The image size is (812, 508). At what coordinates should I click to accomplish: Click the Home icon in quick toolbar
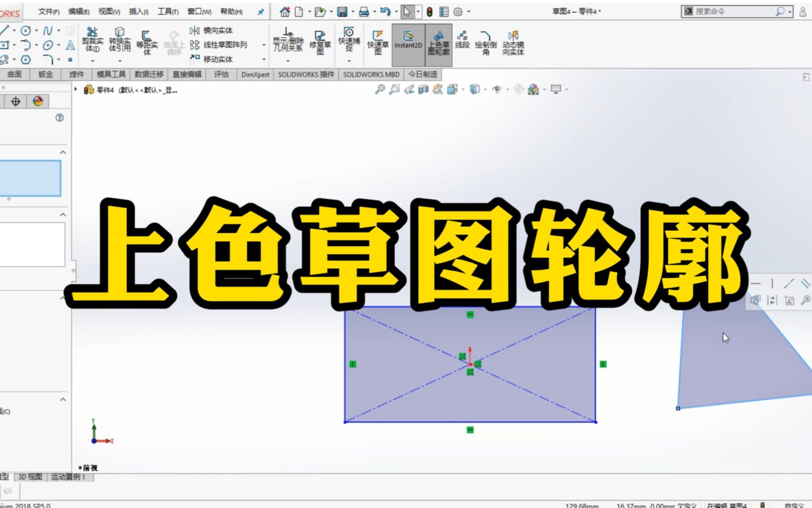pyautogui.click(x=285, y=11)
